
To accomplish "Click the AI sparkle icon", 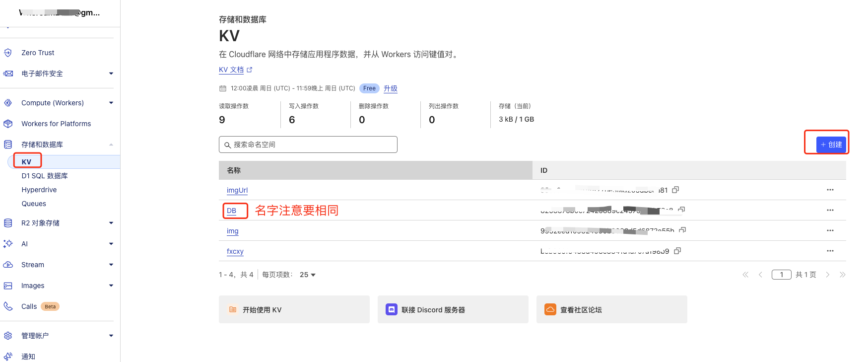I will [x=8, y=244].
